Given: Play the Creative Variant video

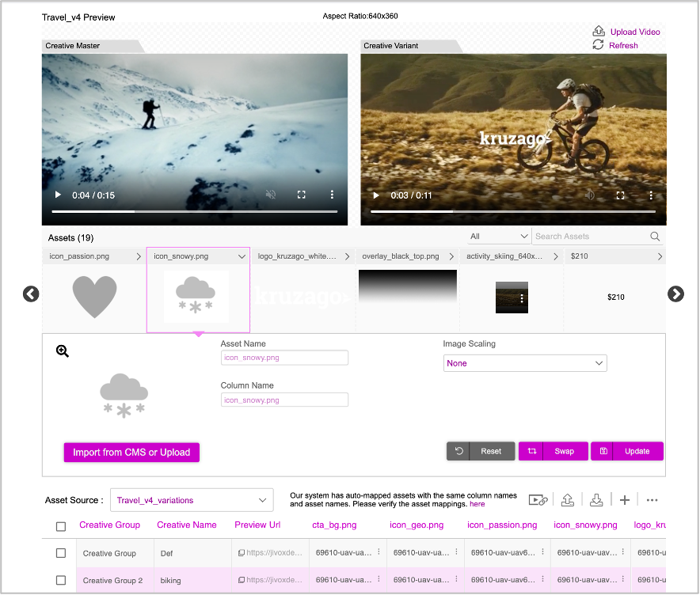Looking at the screenshot, I should pos(376,195).
